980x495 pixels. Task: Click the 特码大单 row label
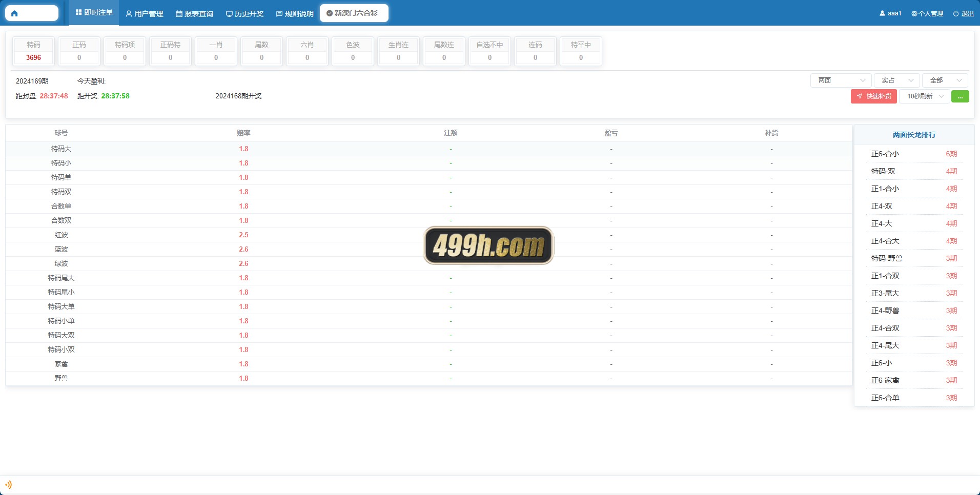(61, 306)
